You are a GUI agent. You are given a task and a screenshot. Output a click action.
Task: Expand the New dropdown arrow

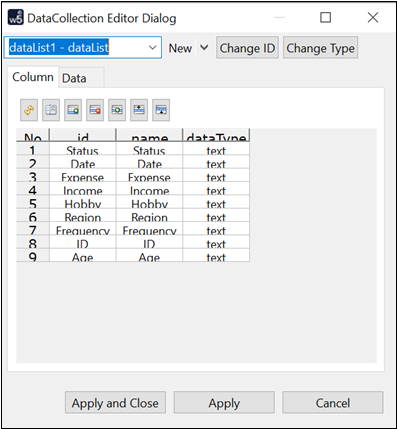pyautogui.click(x=204, y=48)
